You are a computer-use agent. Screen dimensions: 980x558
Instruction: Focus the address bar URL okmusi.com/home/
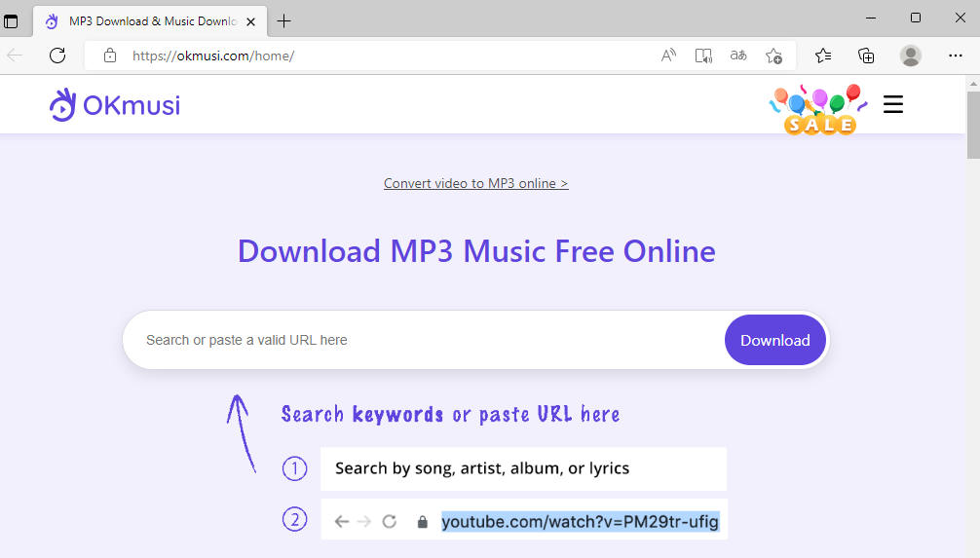pyautogui.click(x=213, y=56)
